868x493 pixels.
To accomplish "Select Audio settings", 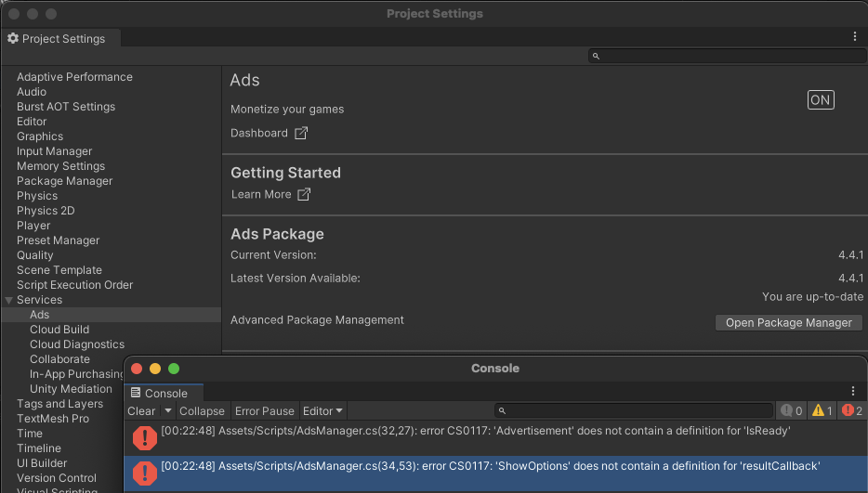I will (32, 92).
